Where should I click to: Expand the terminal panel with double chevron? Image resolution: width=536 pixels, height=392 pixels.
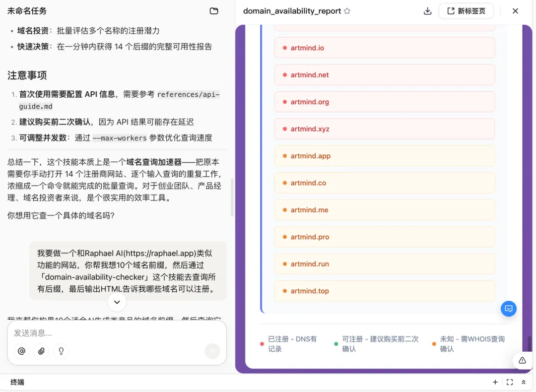pyautogui.click(x=523, y=382)
